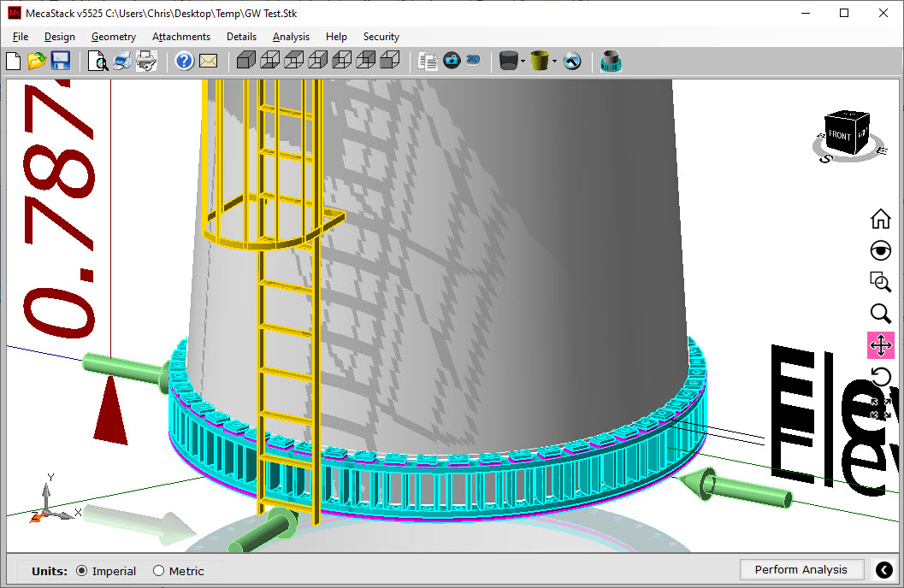The height and width of the screenshot is (588, 904).
Task: Toggle the eye view icon
Action: (x=880, y=250)
